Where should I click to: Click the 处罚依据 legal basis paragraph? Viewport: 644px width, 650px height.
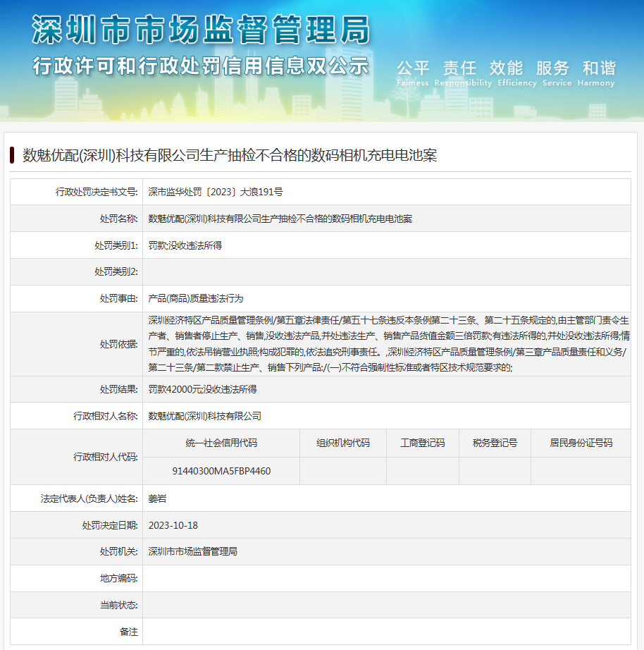point(389,343)
